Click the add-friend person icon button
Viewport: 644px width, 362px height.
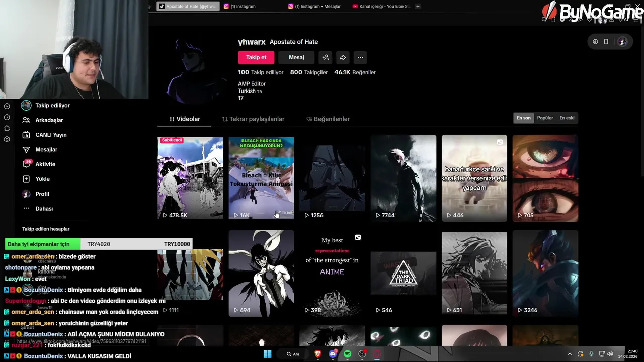(326, 57)
